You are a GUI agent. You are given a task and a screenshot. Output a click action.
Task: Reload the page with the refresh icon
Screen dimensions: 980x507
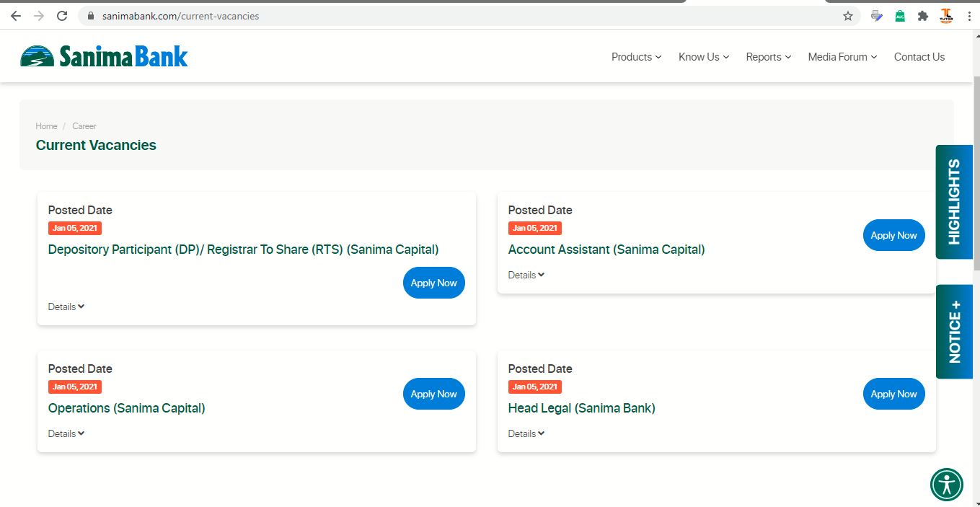pos(62,16)
